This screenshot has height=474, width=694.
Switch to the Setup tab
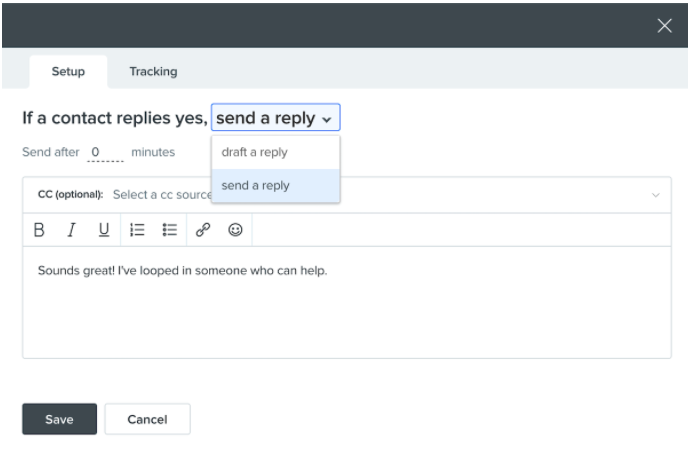pos(68,72)
